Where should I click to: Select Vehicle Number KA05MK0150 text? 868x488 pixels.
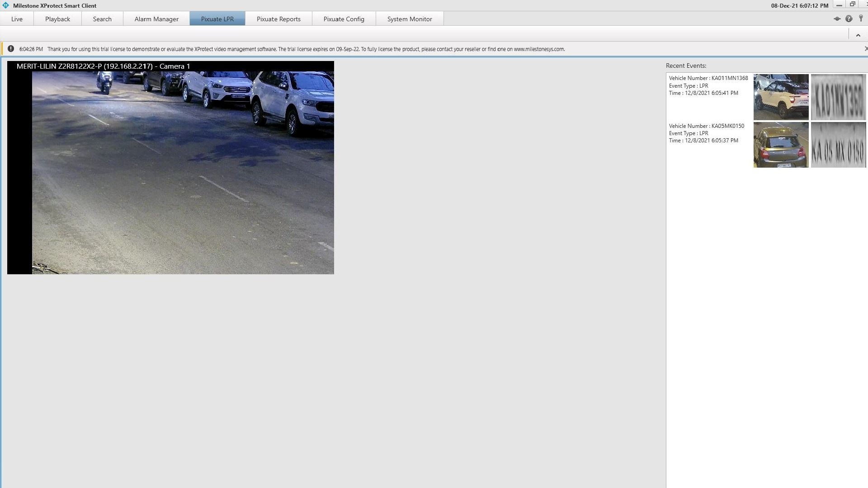click(x=707, y=126)
